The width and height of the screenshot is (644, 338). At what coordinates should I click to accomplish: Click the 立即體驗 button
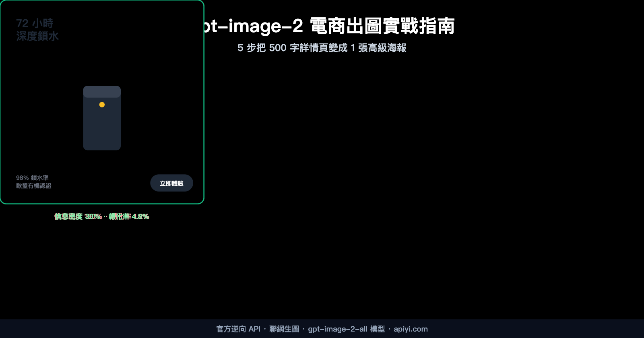(171, 183)
